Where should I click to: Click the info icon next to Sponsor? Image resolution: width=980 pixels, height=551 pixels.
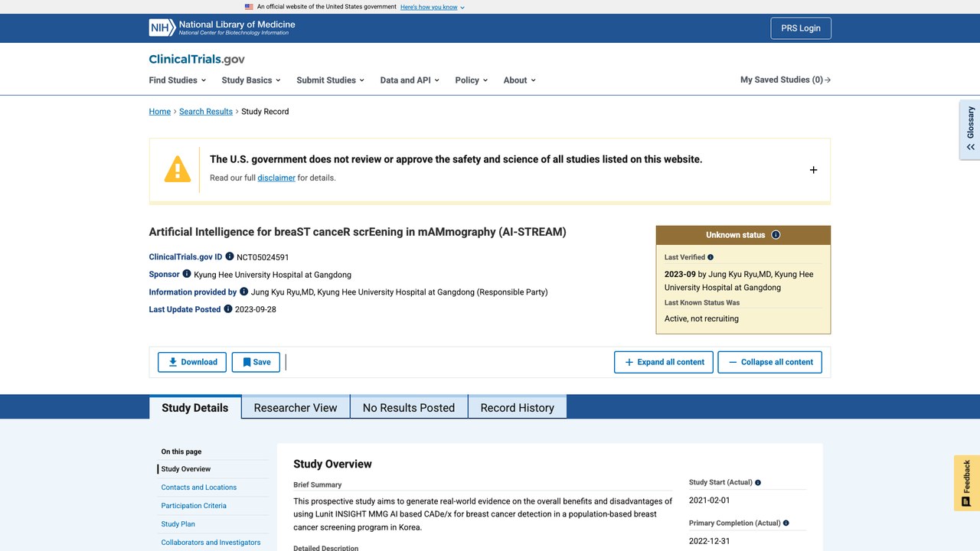point(187,273)
